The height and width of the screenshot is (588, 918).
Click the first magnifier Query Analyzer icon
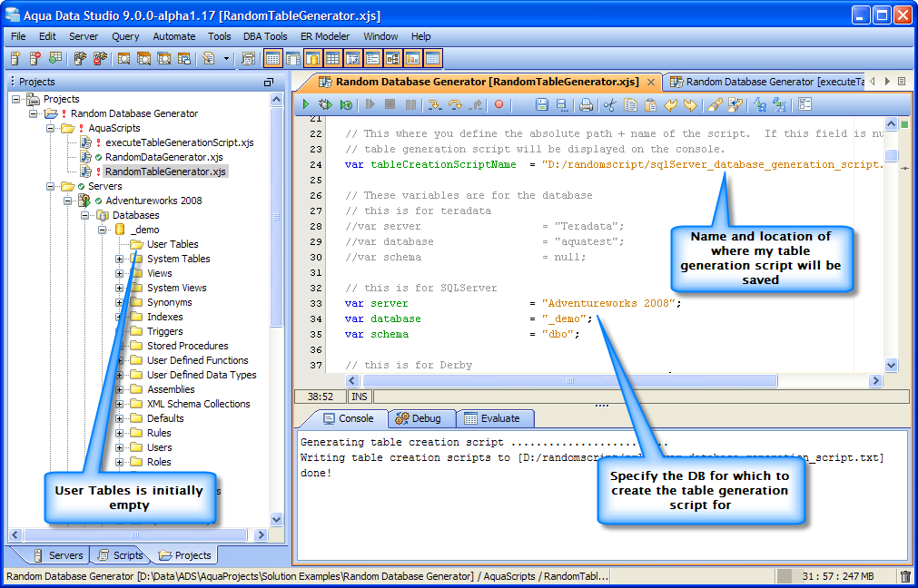coord(123,58)
